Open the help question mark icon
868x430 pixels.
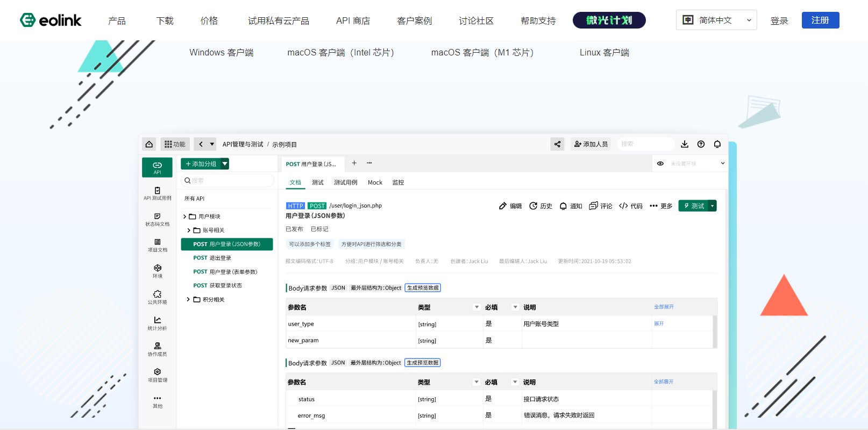click(701, 144)
